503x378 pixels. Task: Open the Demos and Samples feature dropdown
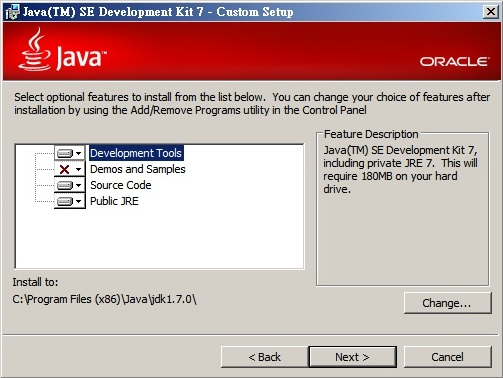pyautogui.click(x=70, y=169)
